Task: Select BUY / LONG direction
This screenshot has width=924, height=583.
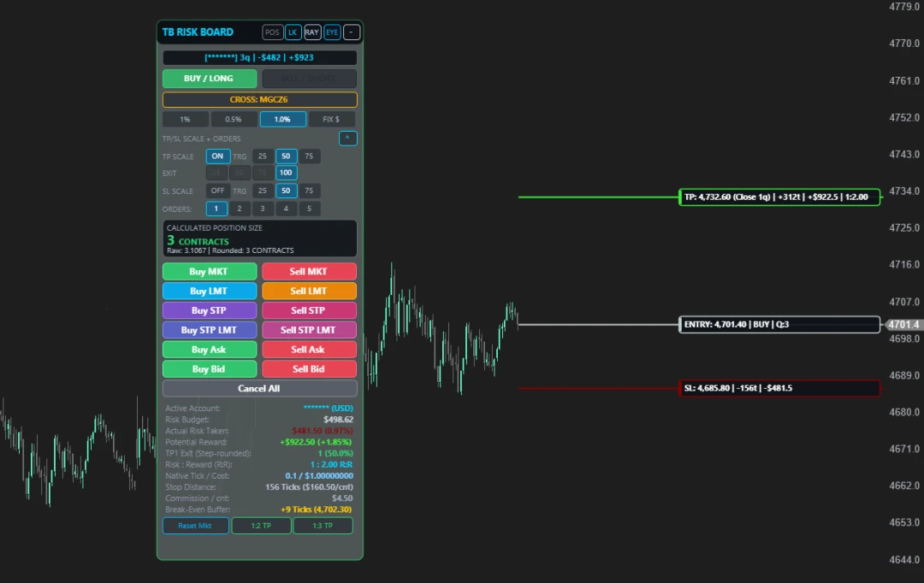Action: point(210,79)
